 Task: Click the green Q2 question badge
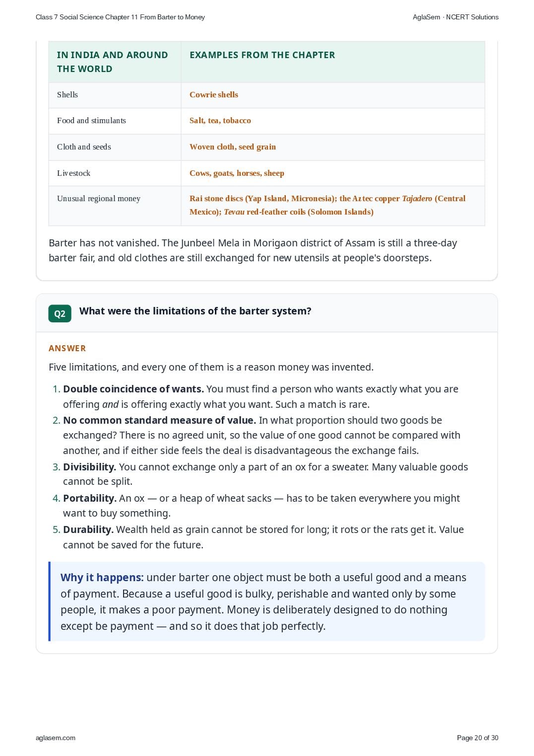pos(60,313)
